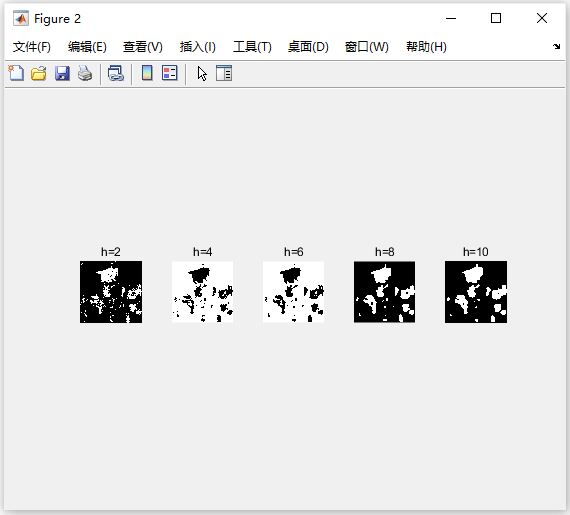Image resolution: width=570 pixels, height=515 pixels.
Task: Open the 窗口(W) menu
Action: (x=367, y=47)
